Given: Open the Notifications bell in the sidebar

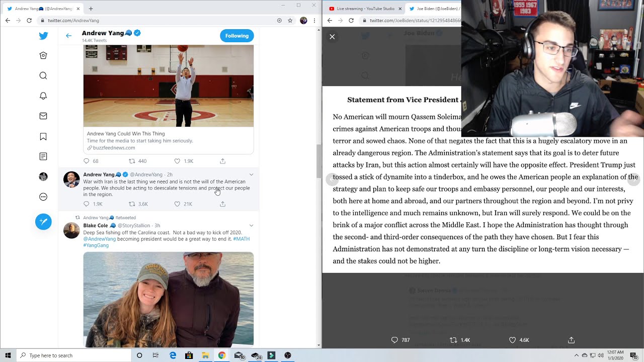Looking at the screenshot, I should (43, 96).
